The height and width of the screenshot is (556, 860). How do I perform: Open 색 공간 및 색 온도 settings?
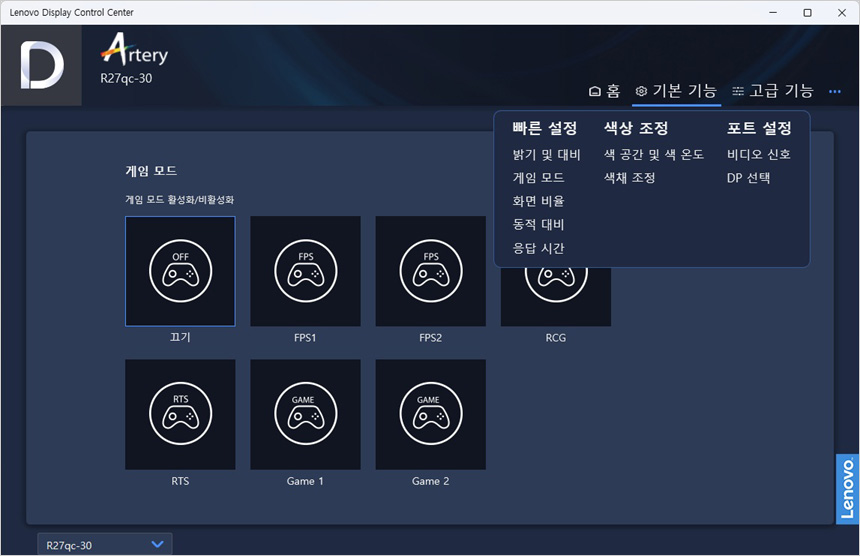click(654, 155)
